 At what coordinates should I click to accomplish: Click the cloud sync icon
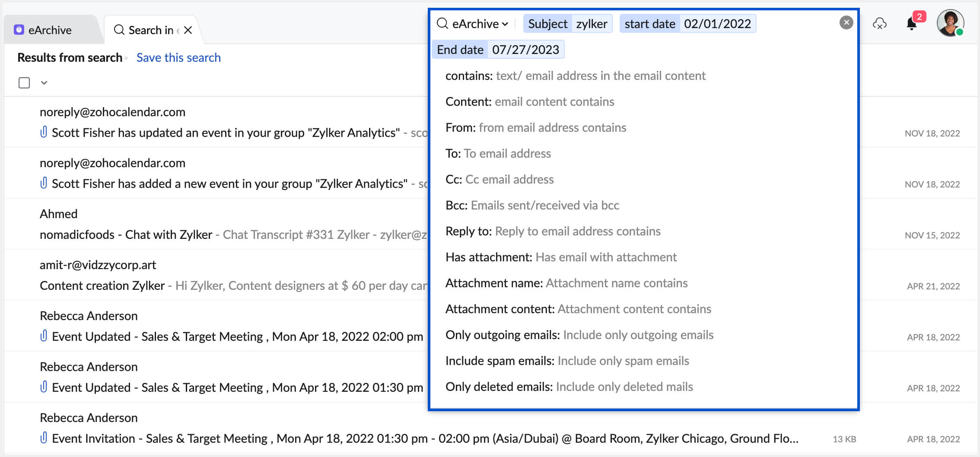click(x=879, y=24)
